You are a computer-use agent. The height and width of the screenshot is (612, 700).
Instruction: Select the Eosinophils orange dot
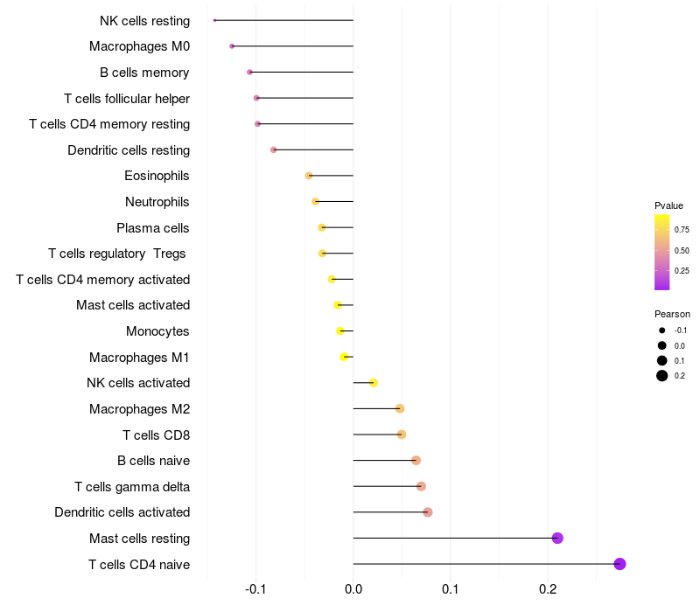(x=309, y=176)
